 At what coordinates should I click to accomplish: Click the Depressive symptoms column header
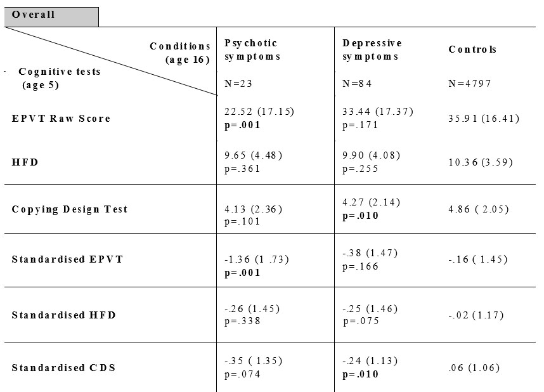click(372, 49)
